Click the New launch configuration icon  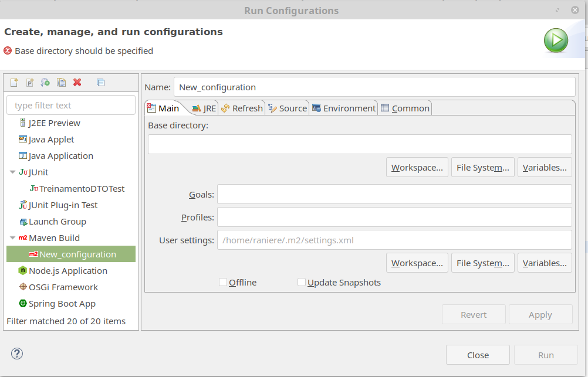click(x=14, y=83)
